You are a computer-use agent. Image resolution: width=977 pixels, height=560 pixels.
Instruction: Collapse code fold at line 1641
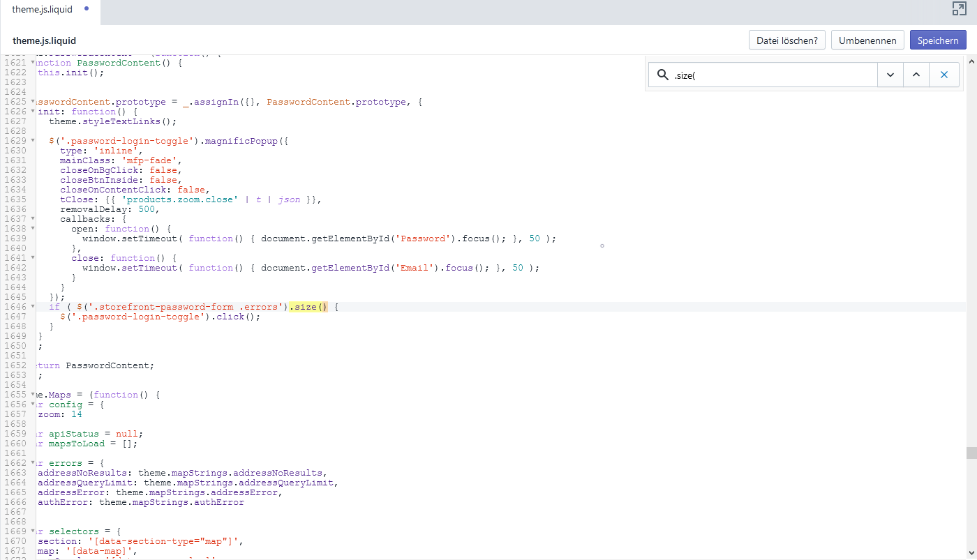tap(32, 258)
